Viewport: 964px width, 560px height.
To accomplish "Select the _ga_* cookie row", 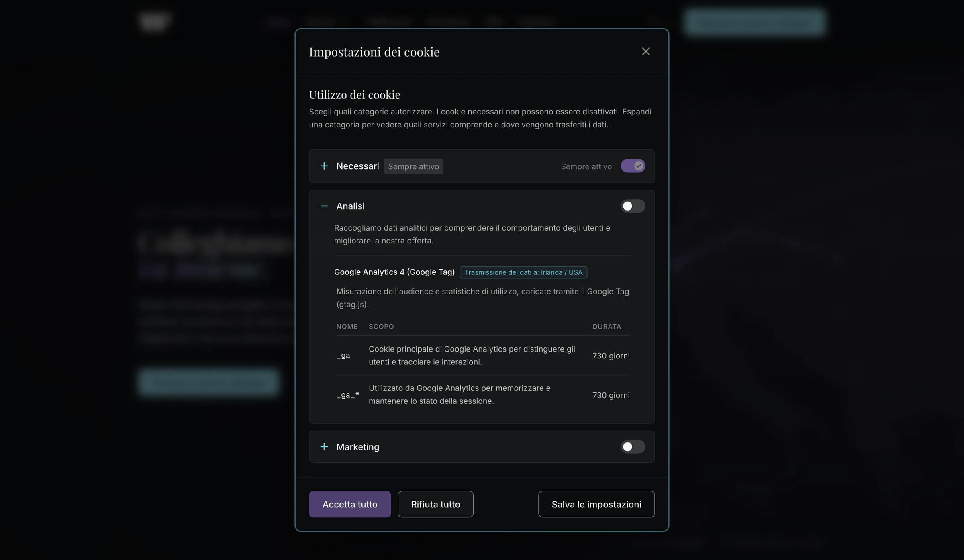I will coord(483,395).
